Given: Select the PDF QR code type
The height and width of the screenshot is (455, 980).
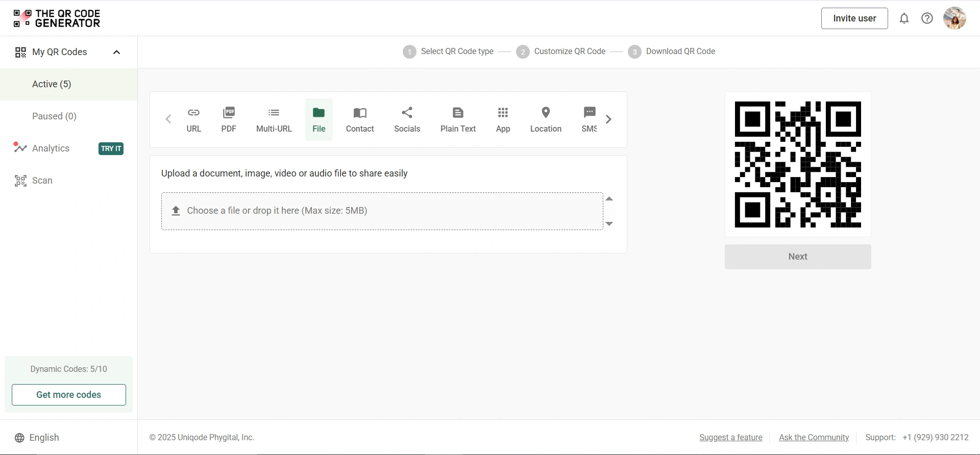Looking at the screenshot, I should [x=229, y=120].
